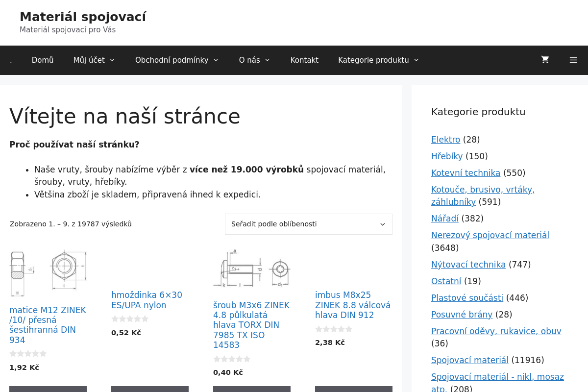This screenshot has width=588, height=392.
Task: Click the star rating under šroub M3x6
Action: pos(232,359)
